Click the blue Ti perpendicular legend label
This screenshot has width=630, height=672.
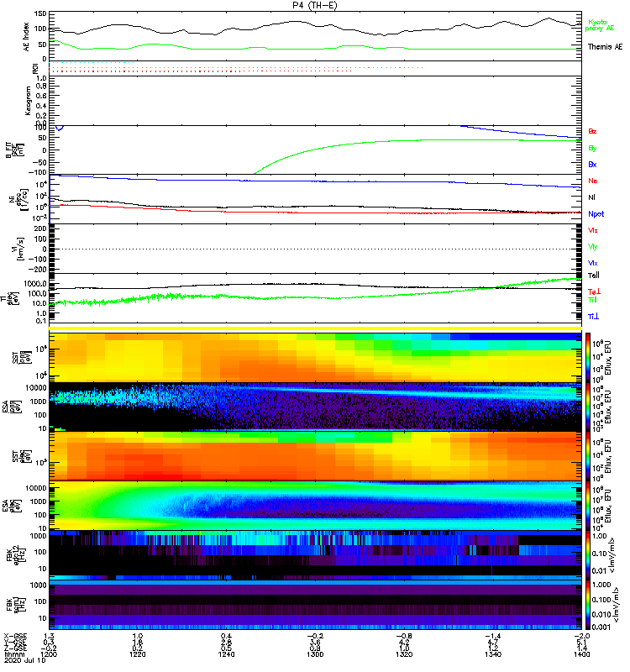tap(593, 317)
